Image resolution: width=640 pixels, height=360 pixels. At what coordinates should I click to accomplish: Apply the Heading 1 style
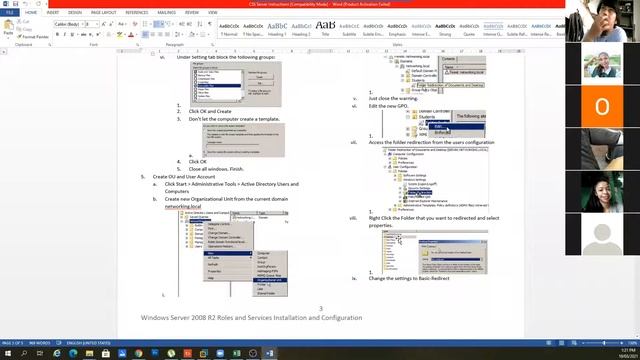(277, 29)
